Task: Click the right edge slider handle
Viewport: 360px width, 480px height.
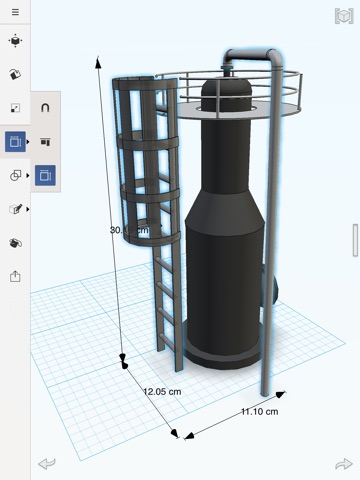Action: coord(355,240)
